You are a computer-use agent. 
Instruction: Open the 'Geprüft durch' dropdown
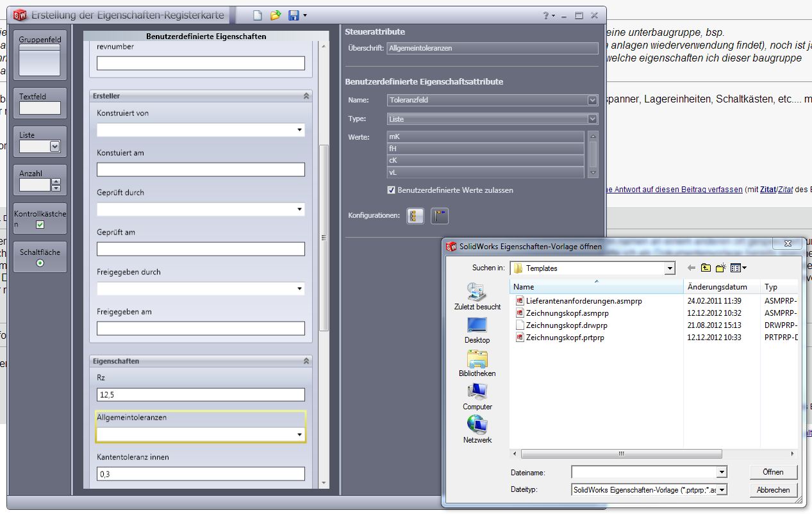(x=299, y=209)
